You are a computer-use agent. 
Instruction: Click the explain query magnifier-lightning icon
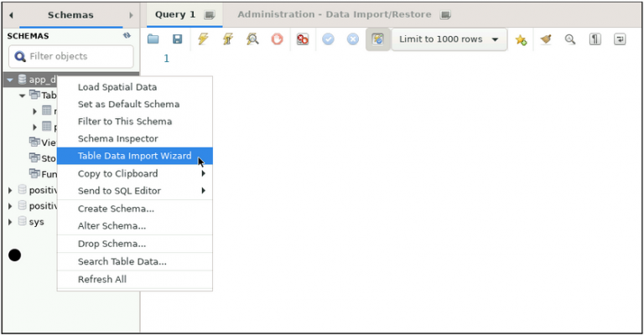coord(252,39)
